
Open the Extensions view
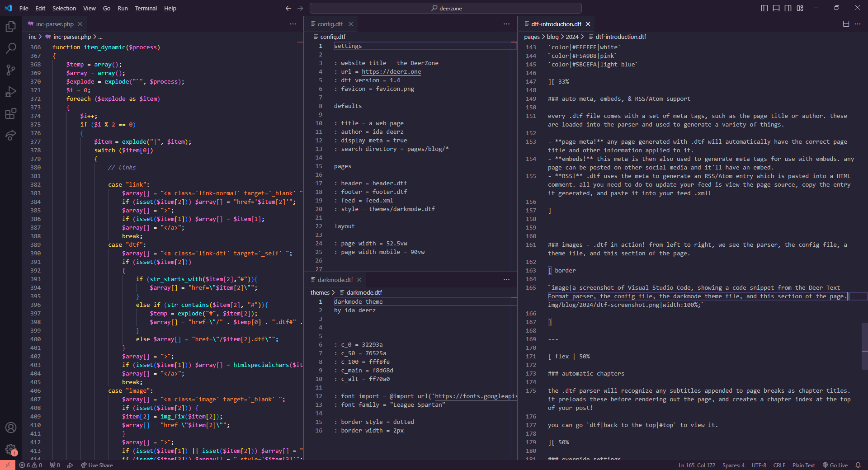coord(11,113)
